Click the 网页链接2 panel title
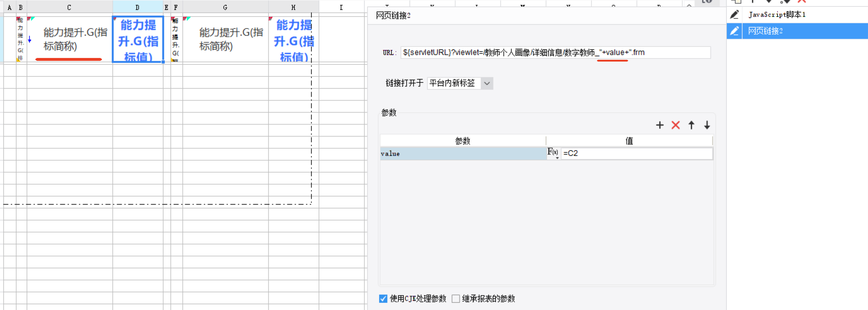 pos(393,15)
